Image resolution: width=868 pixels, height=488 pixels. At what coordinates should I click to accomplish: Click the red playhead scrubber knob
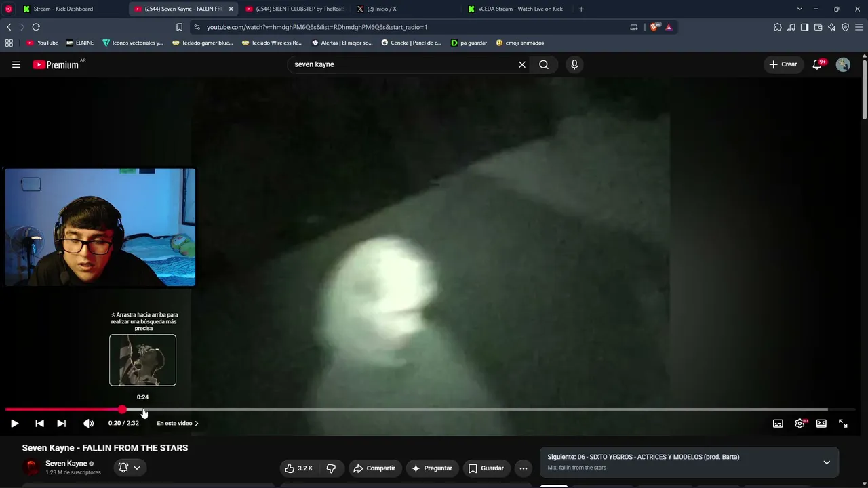(122, 409)
